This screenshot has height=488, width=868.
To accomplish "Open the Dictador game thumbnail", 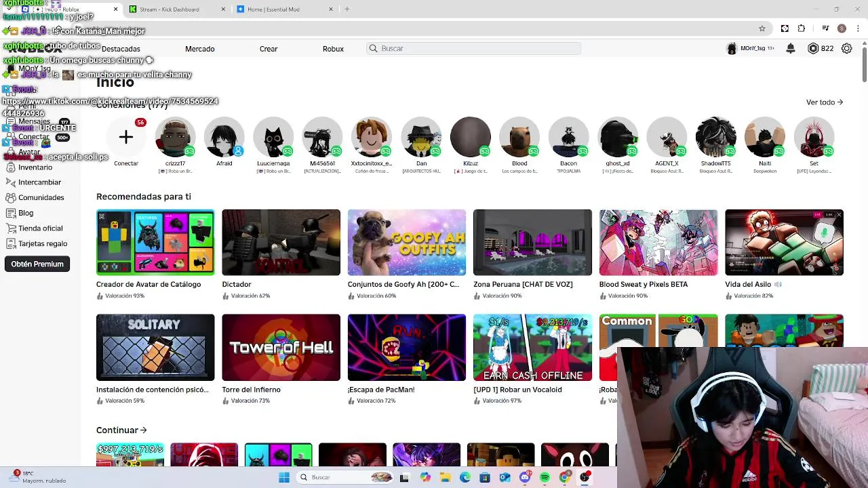I will (281, 243).
